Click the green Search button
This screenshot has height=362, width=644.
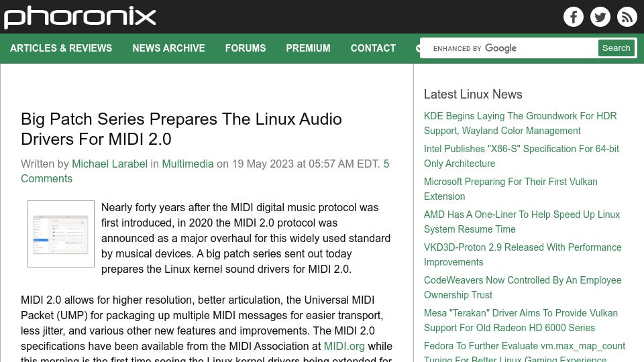click(x=616, y=48)
